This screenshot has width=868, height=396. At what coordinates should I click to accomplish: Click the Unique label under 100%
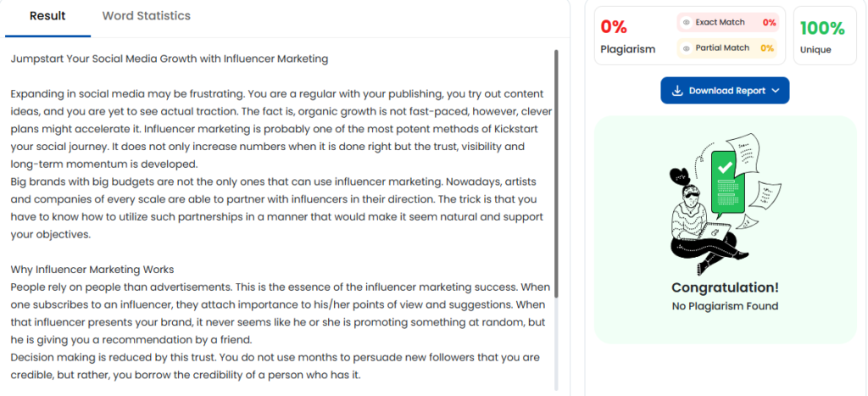click(815, 50)
